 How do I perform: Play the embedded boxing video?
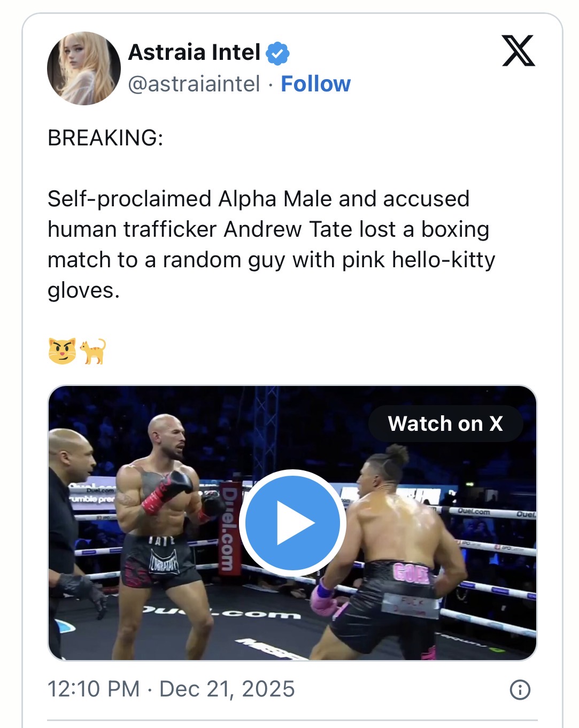[x=292, y=523]
